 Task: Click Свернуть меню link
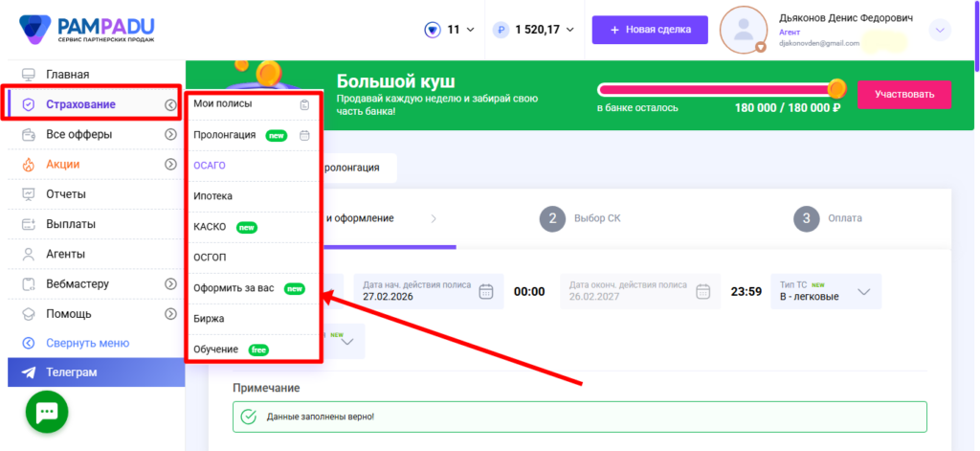pos(87,343)
